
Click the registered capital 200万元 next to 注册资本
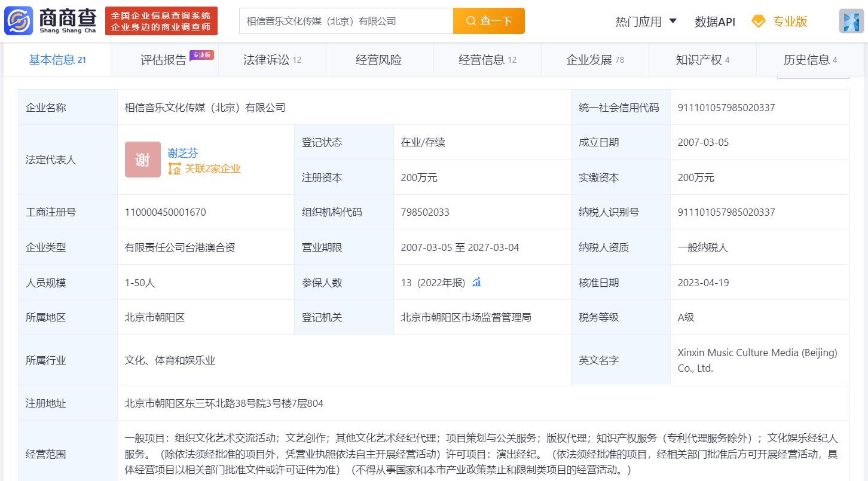click(419, 177)
